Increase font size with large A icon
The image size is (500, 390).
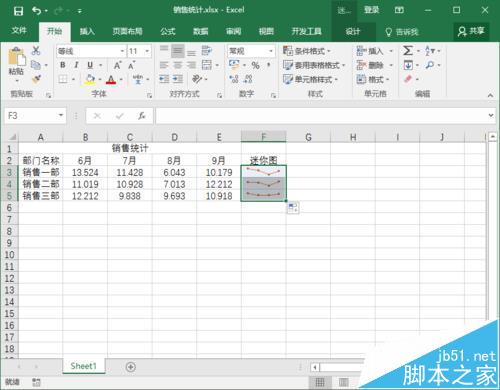point(117,65)
